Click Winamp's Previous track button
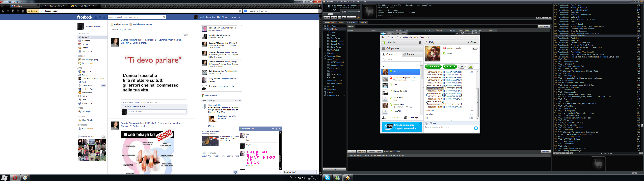Viewport: 644px width, 181px height. (x=325, y=17)
